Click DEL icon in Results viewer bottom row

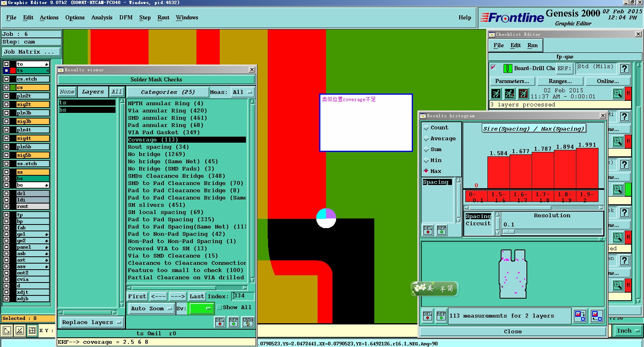(x=220, y=322)
